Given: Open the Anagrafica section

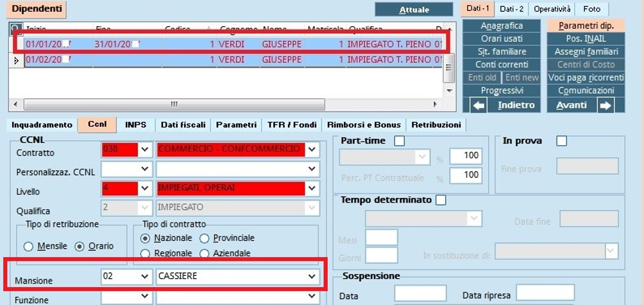Looking at the screenshot, I should [502, 26].
